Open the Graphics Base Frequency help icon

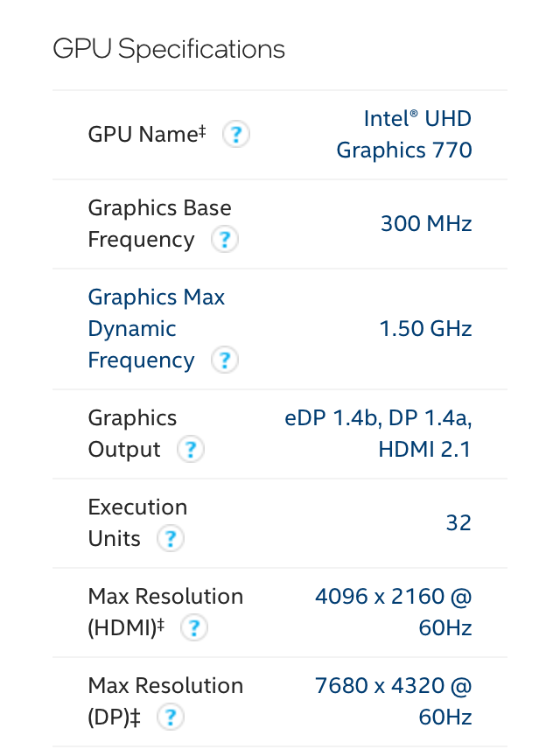pos(225,240)
